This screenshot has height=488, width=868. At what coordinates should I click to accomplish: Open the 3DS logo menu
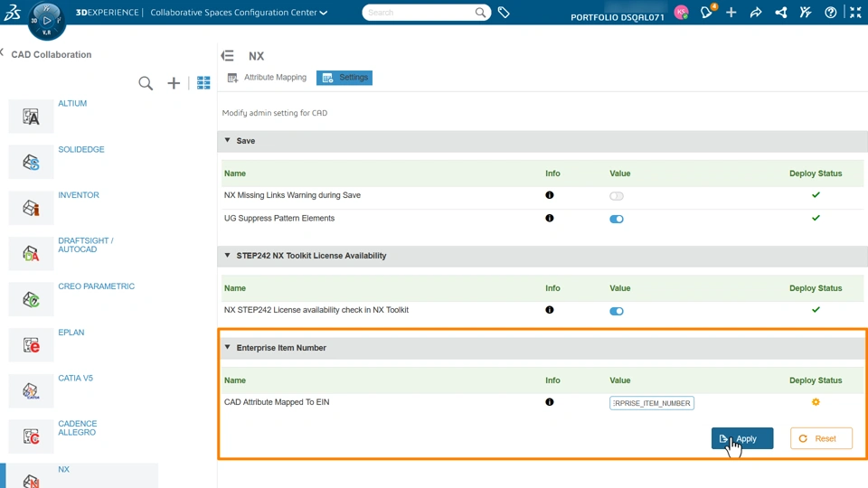pyautogui.click(x=12, y=12)
